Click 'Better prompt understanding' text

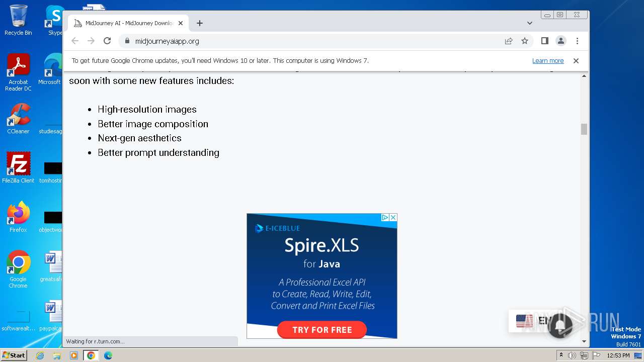coord(158,152)
